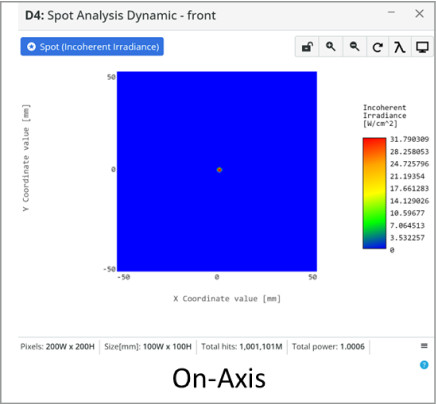Screen dimensions: 436x404
Task: Click the Incoherent Irradiance legend title
Action: (385, 115)
